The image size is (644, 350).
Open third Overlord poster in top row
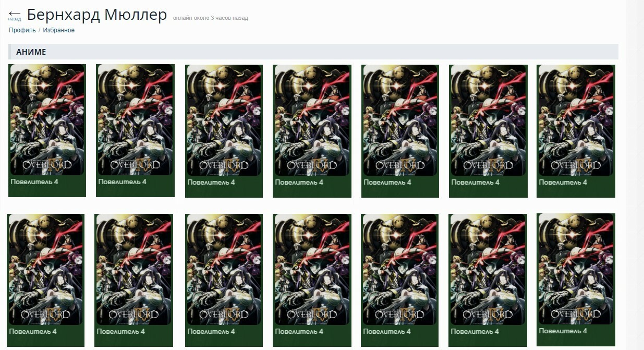click(x=224, y=120)
